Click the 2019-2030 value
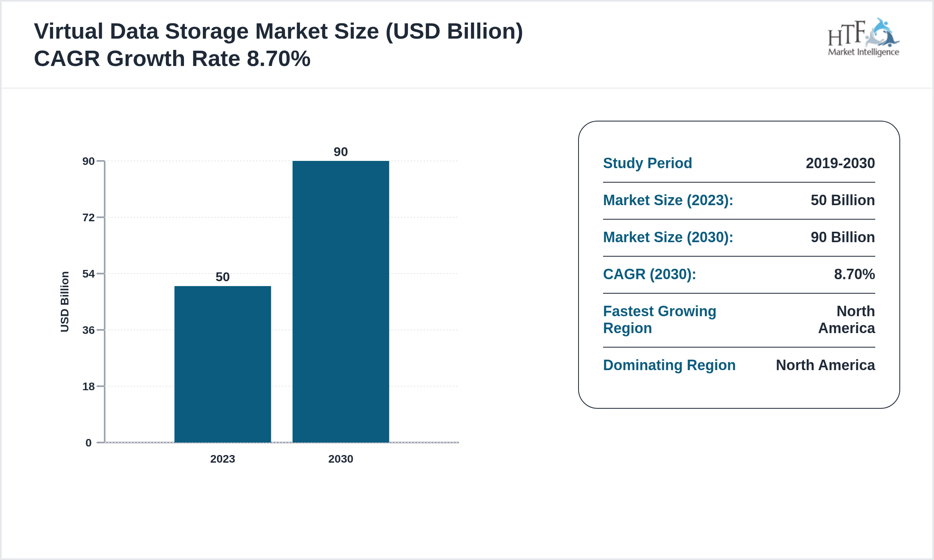 [840, 163]
